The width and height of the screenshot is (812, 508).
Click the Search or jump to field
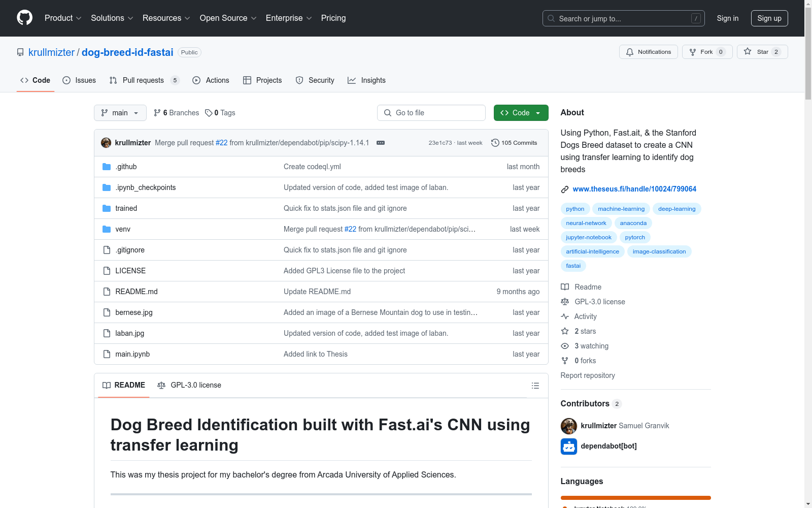(x=624, y=18)
